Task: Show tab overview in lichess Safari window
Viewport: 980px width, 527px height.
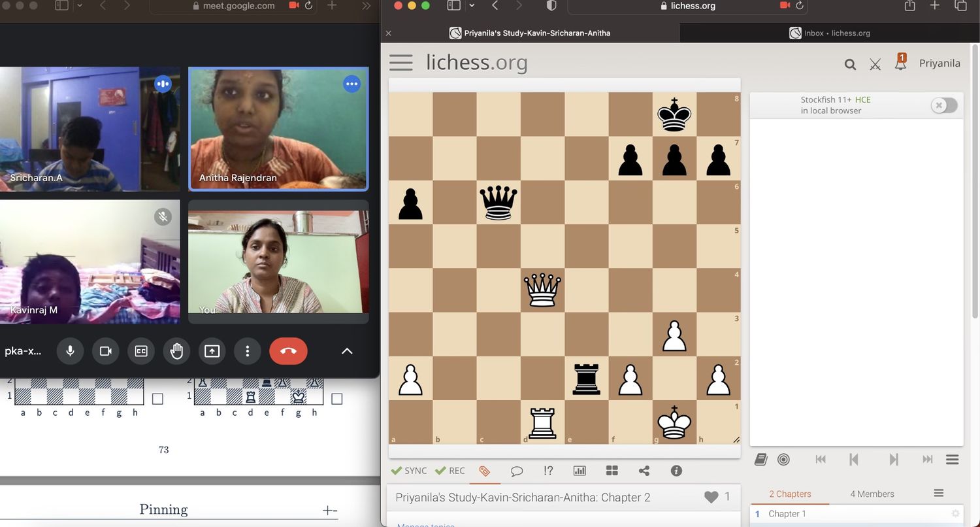Action: 960,5
